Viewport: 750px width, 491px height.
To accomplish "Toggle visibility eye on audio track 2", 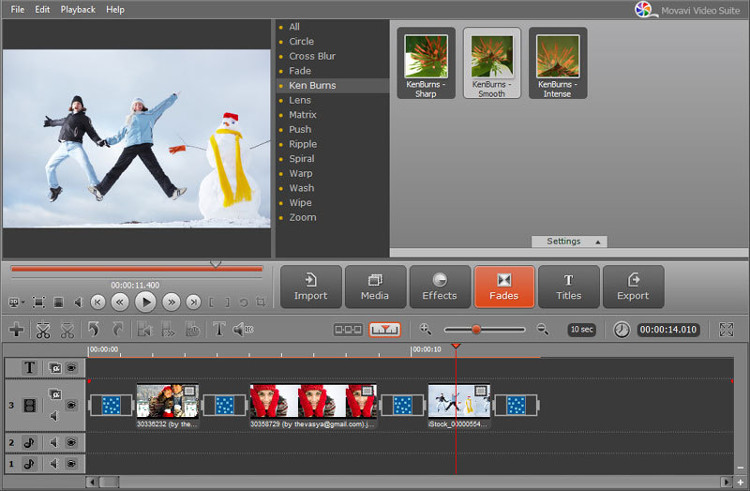I will [72, 443].
